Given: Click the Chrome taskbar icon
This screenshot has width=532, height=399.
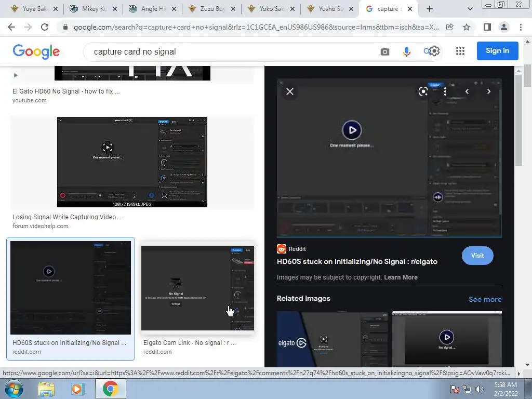Looking at the screenshot, I should (110, 389).
